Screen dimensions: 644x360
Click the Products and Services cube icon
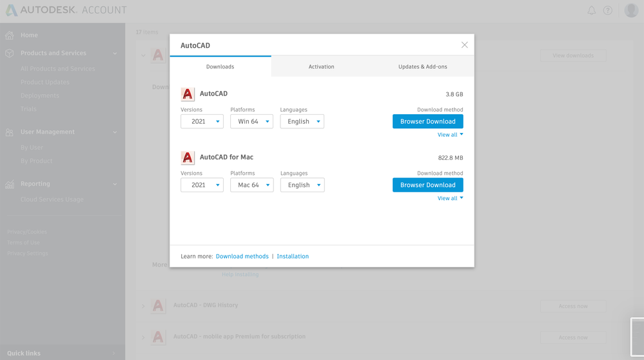click(x=10, y=53)
